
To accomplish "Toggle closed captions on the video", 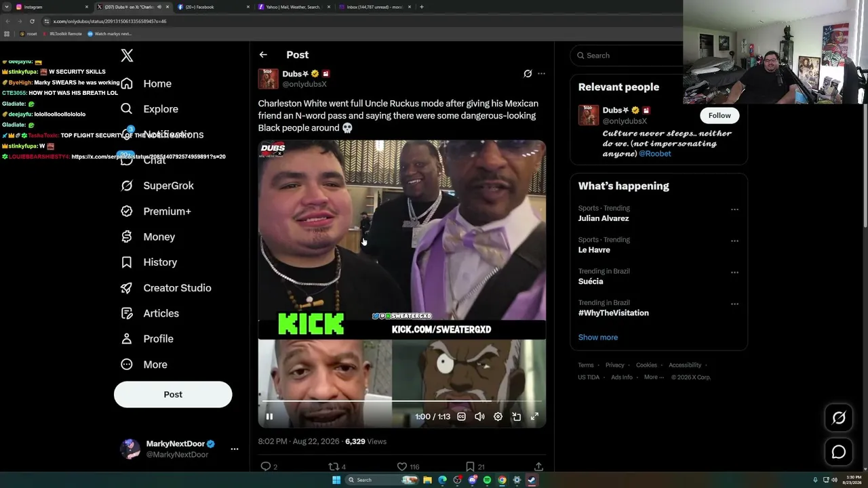I will [461, 417].
